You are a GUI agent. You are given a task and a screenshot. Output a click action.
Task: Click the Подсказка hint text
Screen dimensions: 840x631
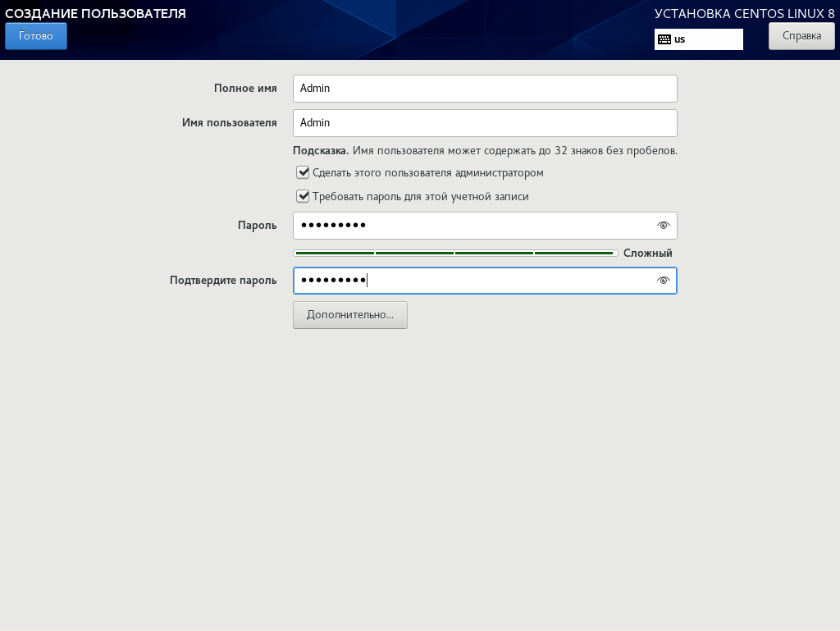485,150
